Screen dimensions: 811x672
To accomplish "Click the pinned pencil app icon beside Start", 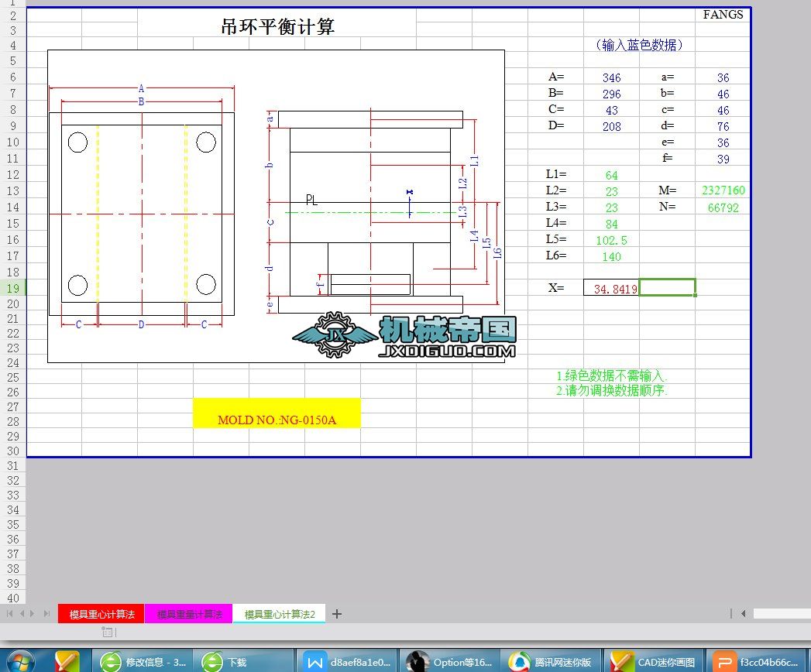I will 67,662.
